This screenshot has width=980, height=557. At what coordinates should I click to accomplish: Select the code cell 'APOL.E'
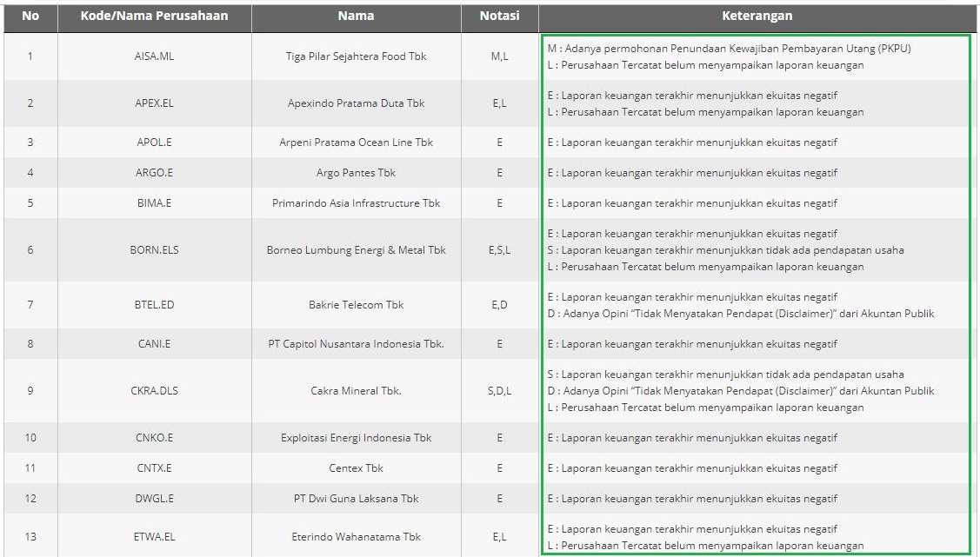point(155,143)
